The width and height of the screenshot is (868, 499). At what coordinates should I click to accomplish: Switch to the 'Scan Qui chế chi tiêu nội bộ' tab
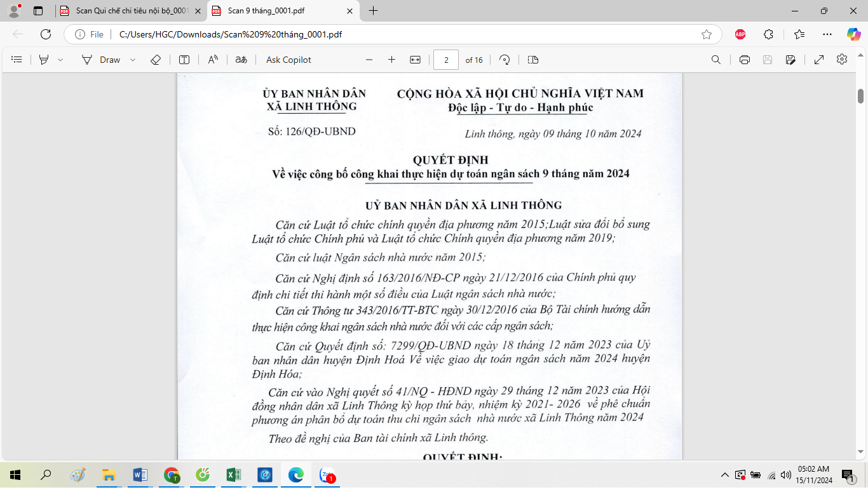pyautogui.click(x=132, y=11)
